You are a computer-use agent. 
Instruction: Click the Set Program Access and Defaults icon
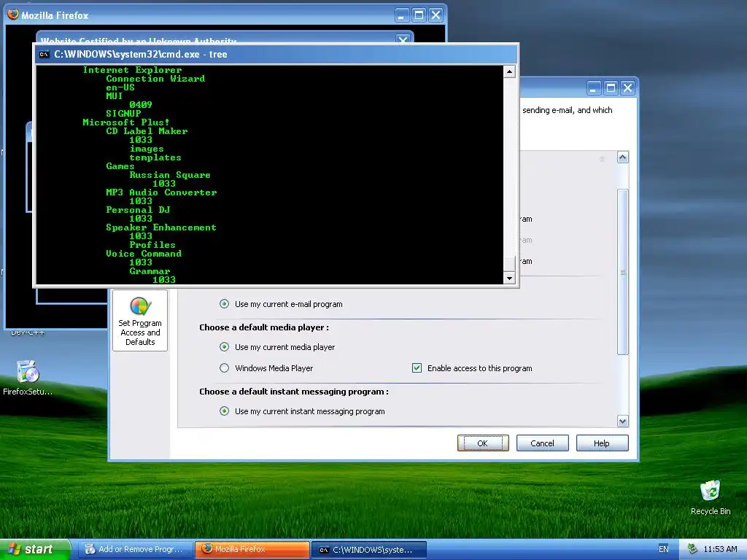point(140,321)
